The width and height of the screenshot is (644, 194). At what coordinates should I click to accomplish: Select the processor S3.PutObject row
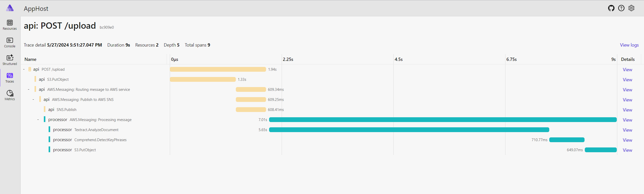pos(331,150)
